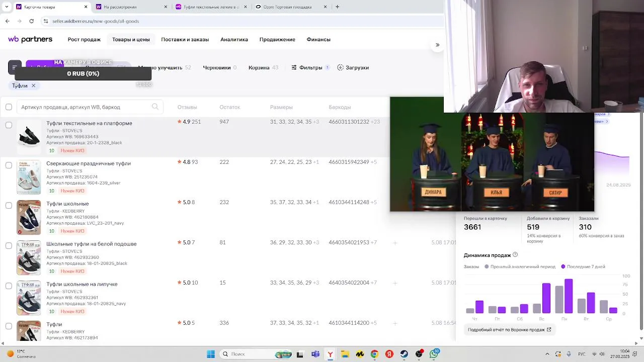Reload the page with the refresh icon
The image size is (644, 362).
[x=32, y=21]
